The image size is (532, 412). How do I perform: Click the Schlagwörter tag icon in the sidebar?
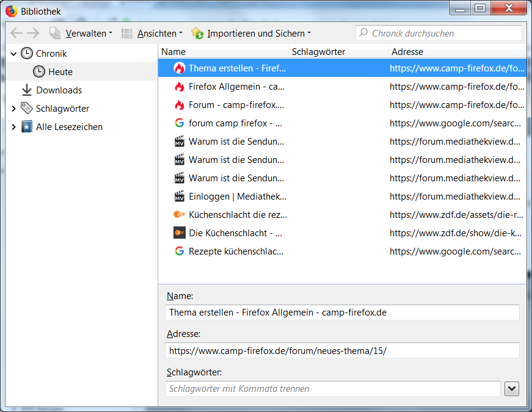point(26,109)
